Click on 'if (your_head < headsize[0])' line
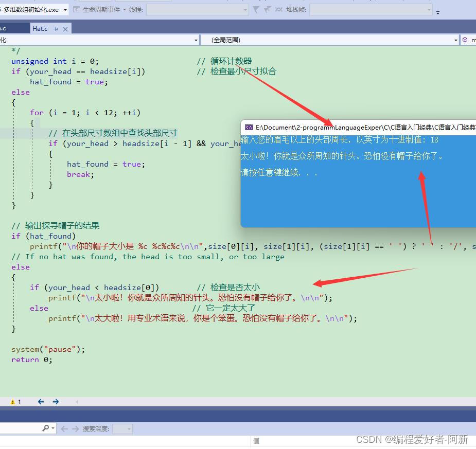Screen dimensions: 476x449 point(94,288)
